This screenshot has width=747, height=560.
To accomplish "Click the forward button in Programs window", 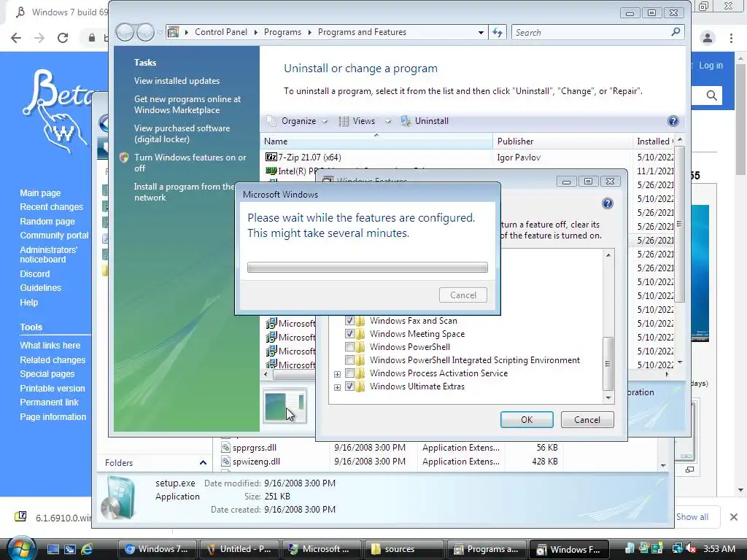I will (x=145, y=32).
